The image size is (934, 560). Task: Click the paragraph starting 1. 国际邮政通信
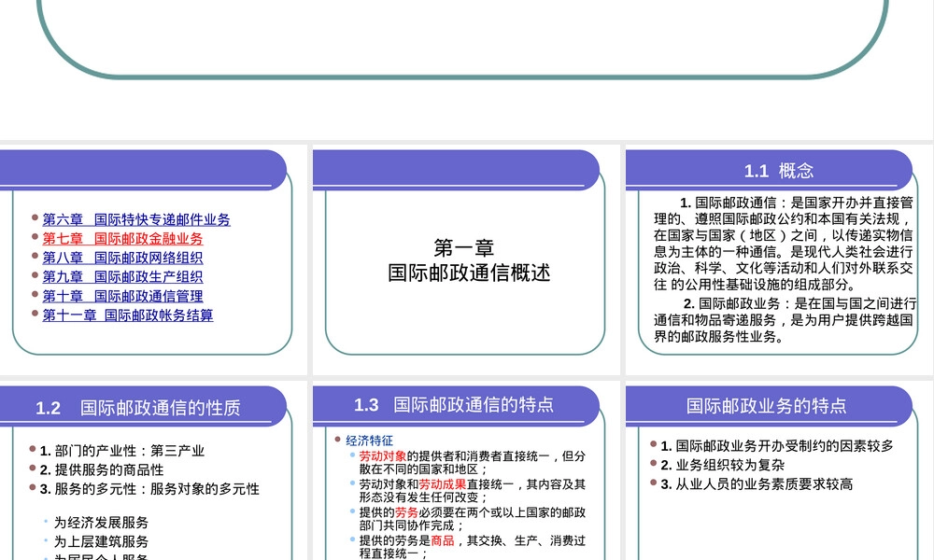(784, 244)
